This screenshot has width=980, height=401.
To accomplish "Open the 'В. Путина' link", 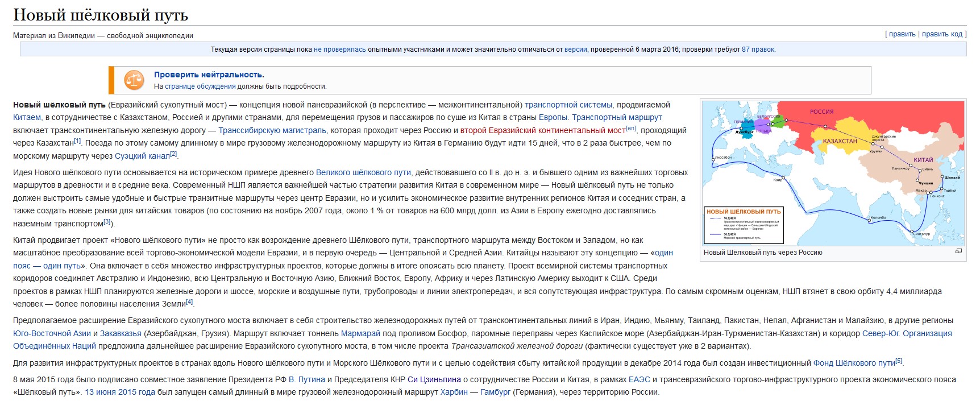I will click(x=307, y=379).
